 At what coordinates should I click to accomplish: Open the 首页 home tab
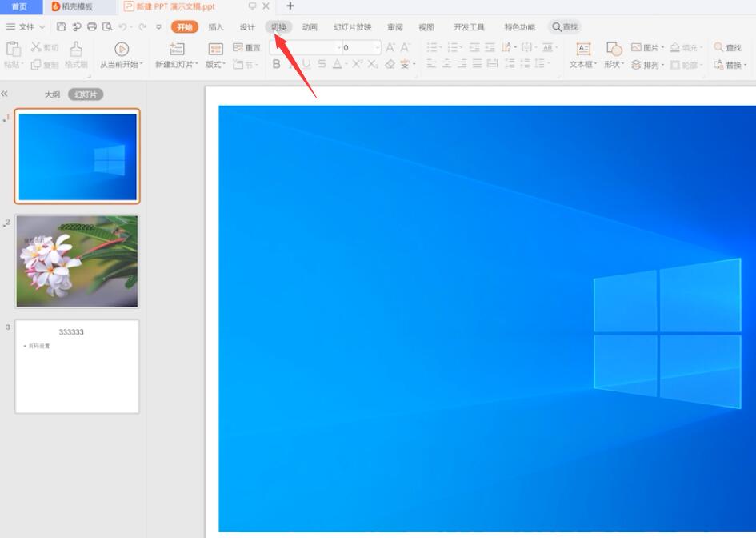click(x=19, y=6)
